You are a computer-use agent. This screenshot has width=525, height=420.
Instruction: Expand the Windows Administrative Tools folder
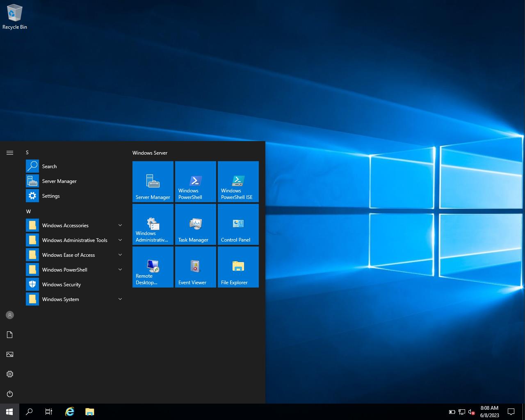(x=74, y=240)
